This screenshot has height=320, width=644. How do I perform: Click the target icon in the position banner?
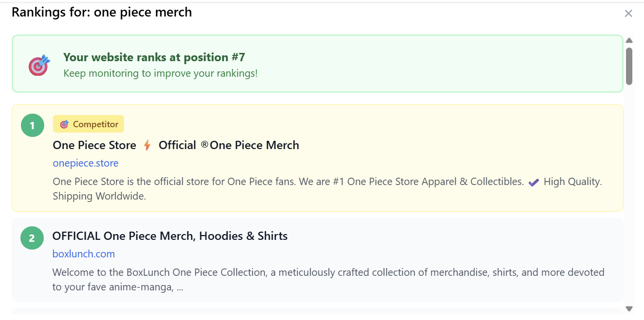pos(39,65)
